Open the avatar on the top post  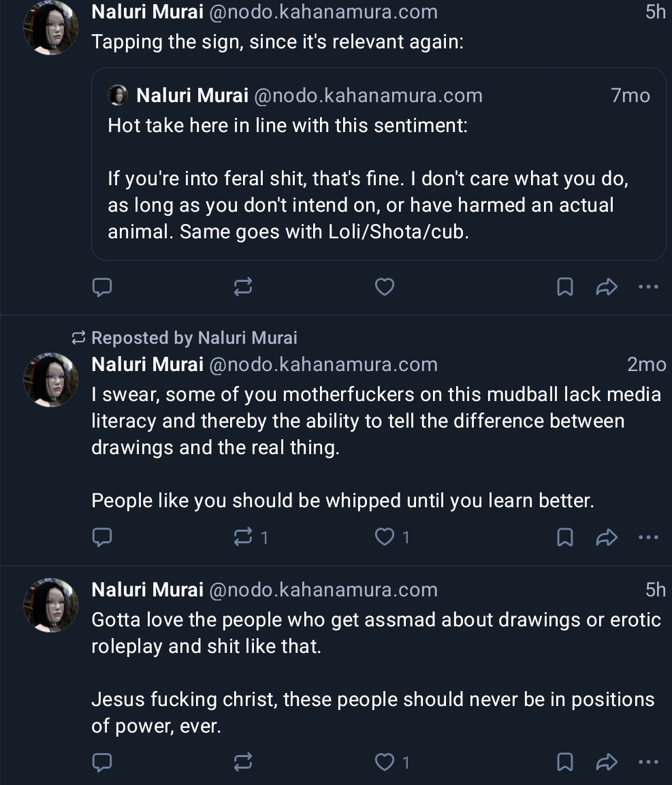coord(50,27)
